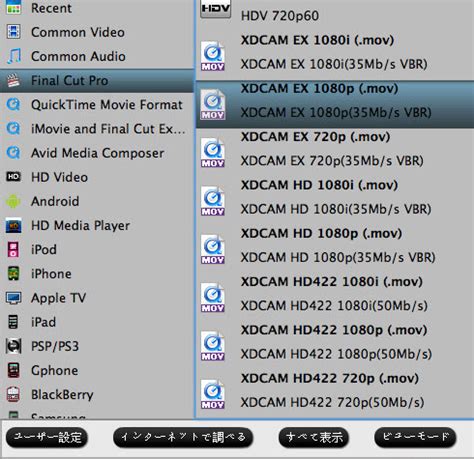Click the Apple TV monitor icon

click(x=14, y=298)
